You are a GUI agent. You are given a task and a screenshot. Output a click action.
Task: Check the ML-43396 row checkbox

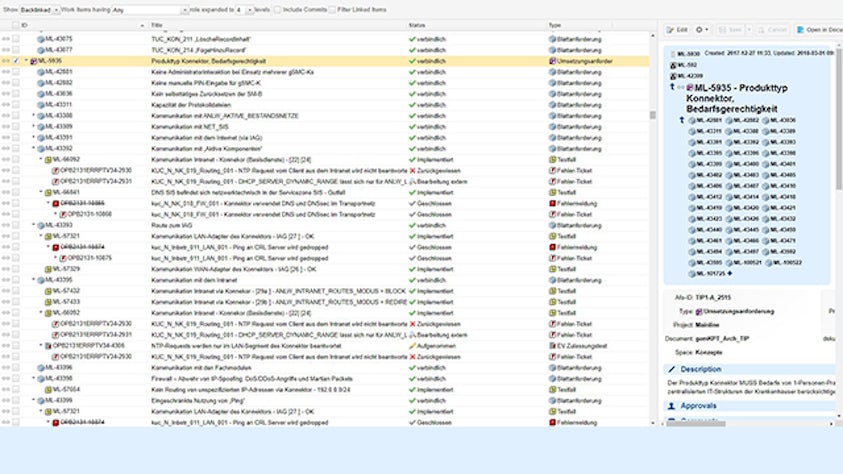(16, 368)
